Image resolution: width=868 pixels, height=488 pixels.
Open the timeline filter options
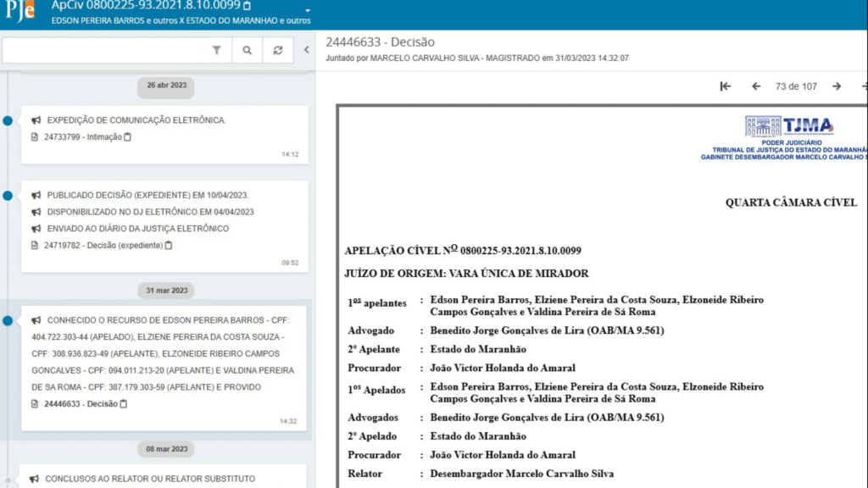pos(216,51)
